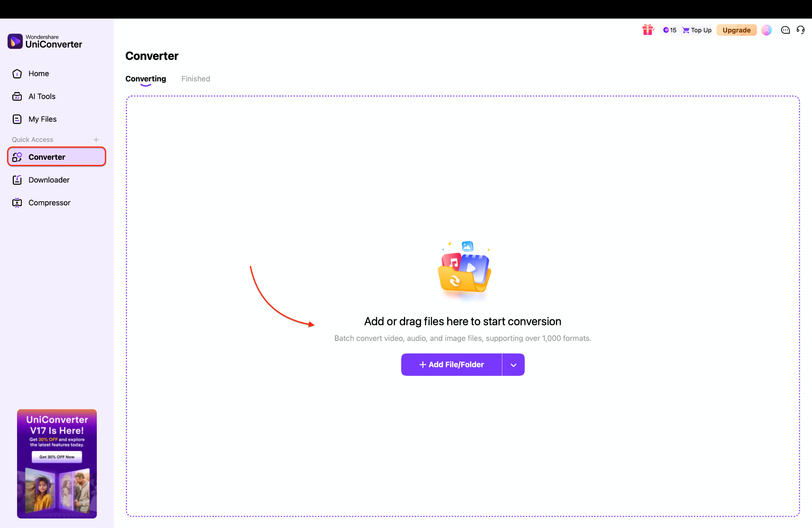Viewport: 812px width, 528px height.
Task: Click the Upgrade button
Action: (x=736, y=30)
